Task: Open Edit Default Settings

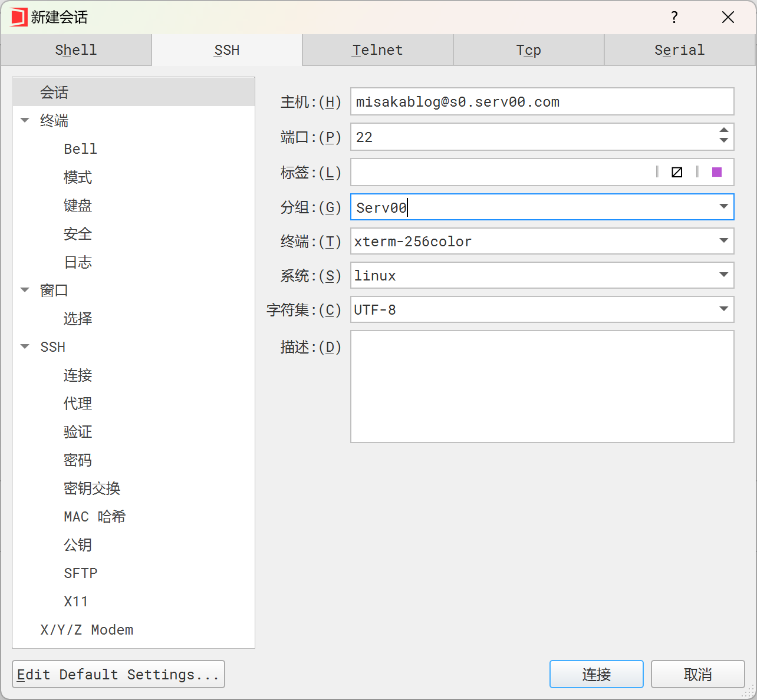Action: pyautogui.click(x=118, y=674)
